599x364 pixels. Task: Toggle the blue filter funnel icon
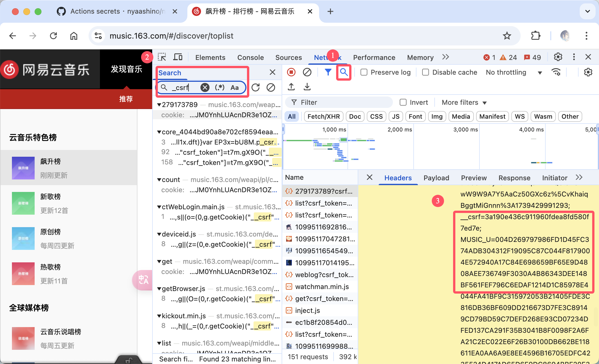click(328, 72)
